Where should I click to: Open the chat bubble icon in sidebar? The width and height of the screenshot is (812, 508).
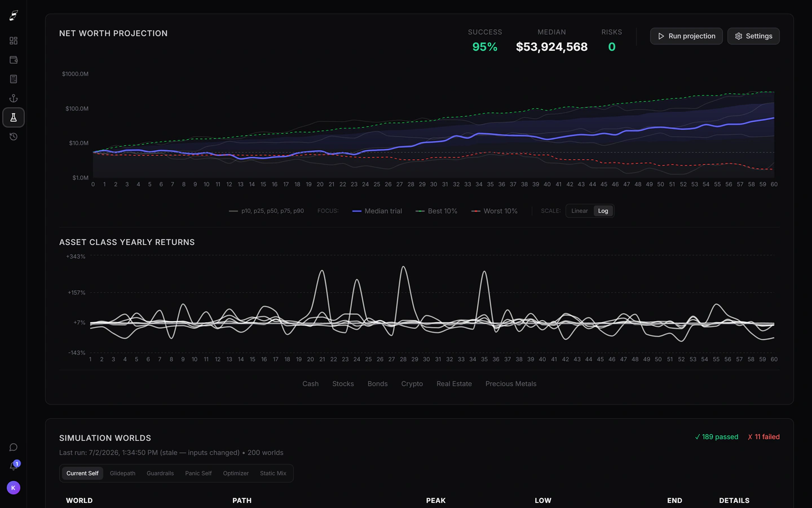pyautogui.click(x=14, y=447)
